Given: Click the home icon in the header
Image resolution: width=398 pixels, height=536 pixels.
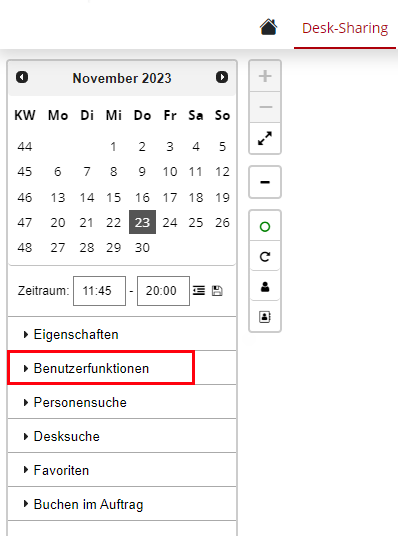Looking at the screenshot, I should click(268, 27).
